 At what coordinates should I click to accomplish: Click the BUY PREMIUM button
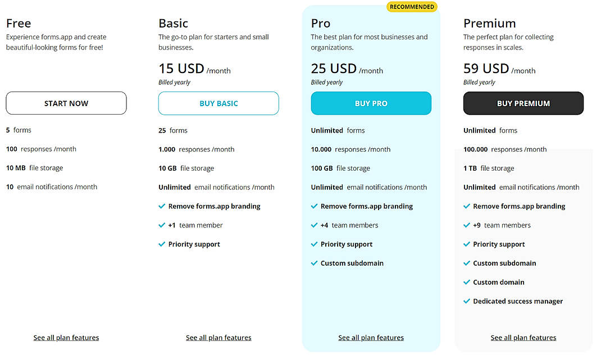(523, 103)
